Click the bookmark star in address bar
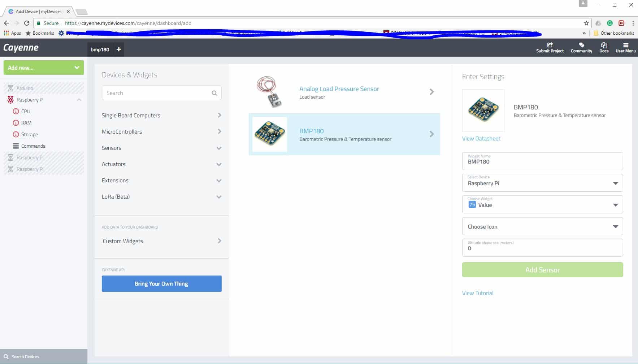This screenshot has width=638, height=364. (x=586, y=23)
